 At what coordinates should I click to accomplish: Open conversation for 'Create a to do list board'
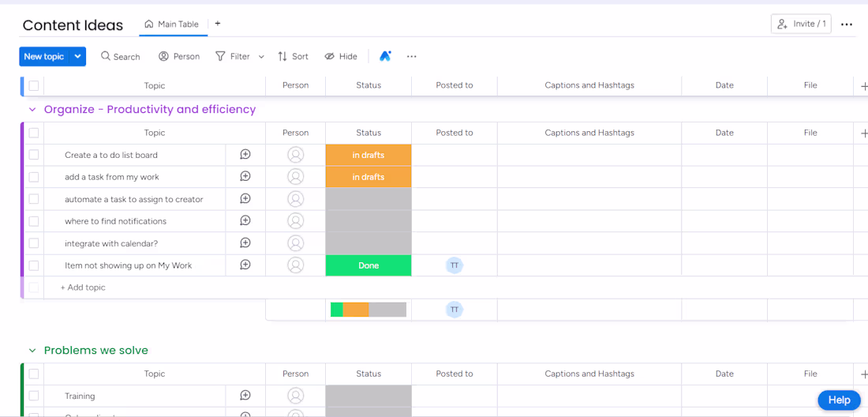pos(245,155)
